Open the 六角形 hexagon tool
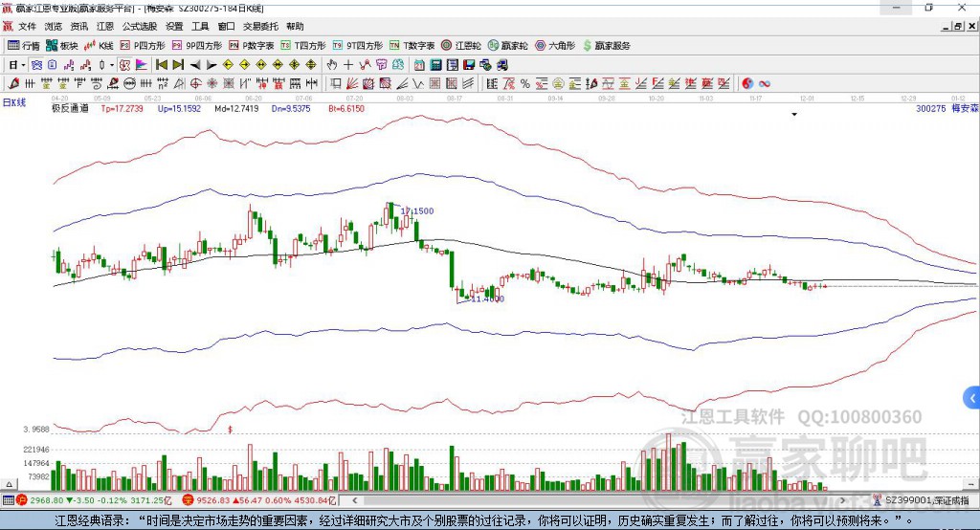The height and width of the screenshot is (530, 980). click(x=555, y=45)
